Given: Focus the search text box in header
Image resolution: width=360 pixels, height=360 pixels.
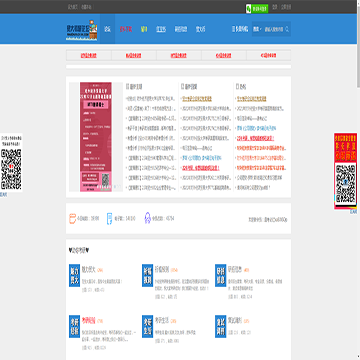Looking at the screenshot, I should (x=274, y=29).
